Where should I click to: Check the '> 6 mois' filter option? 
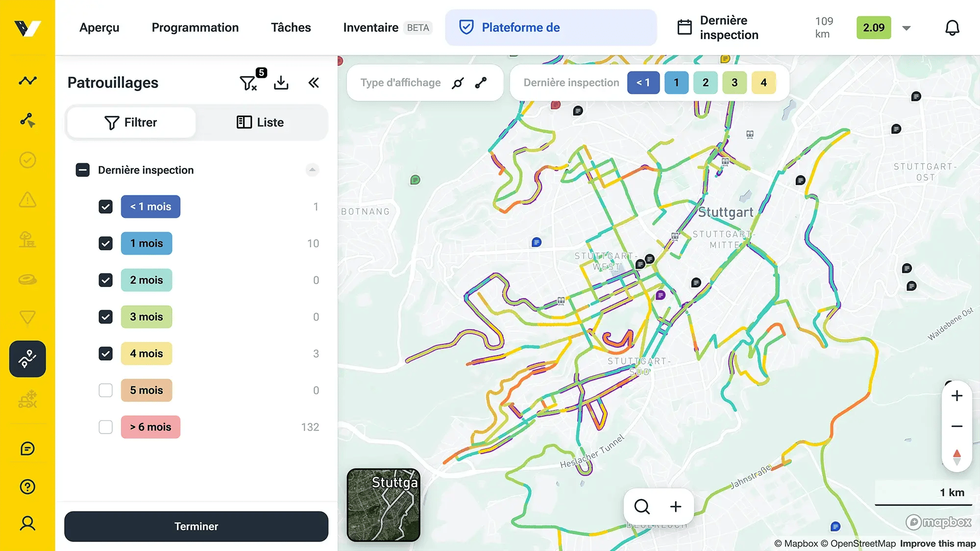click(105, 427)
